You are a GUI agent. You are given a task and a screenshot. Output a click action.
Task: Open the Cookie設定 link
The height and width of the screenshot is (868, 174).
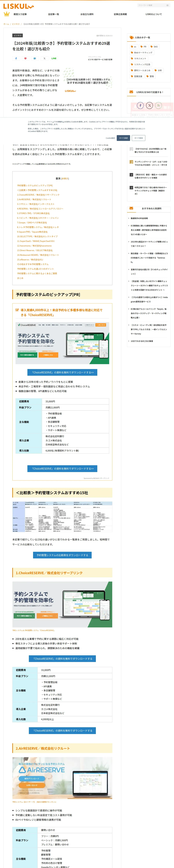coord(110,138)
